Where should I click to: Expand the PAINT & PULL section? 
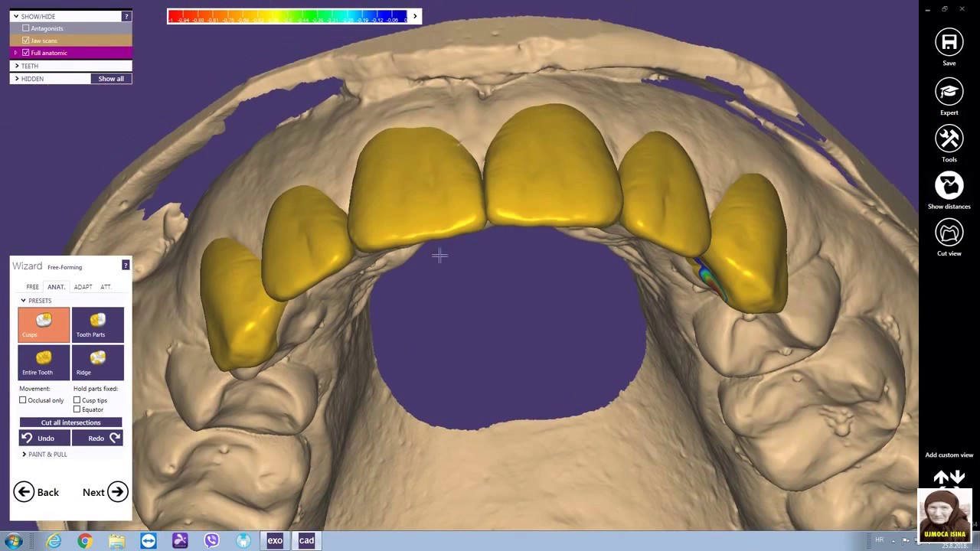coord(24,455)
